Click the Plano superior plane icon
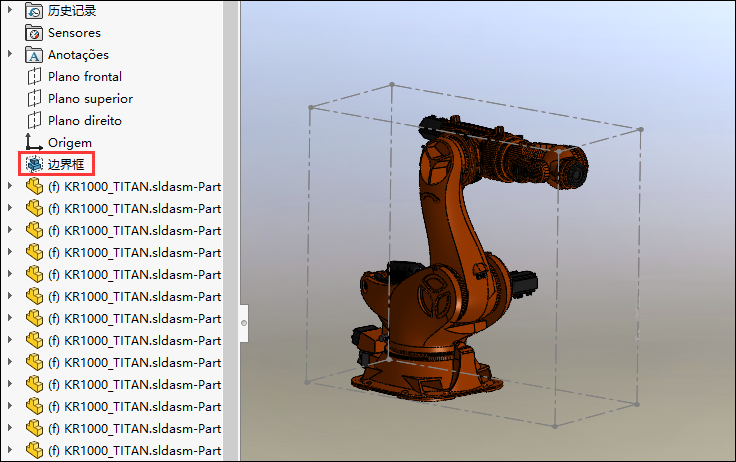The width and height of the screenshot is (736, 462). 34,99
